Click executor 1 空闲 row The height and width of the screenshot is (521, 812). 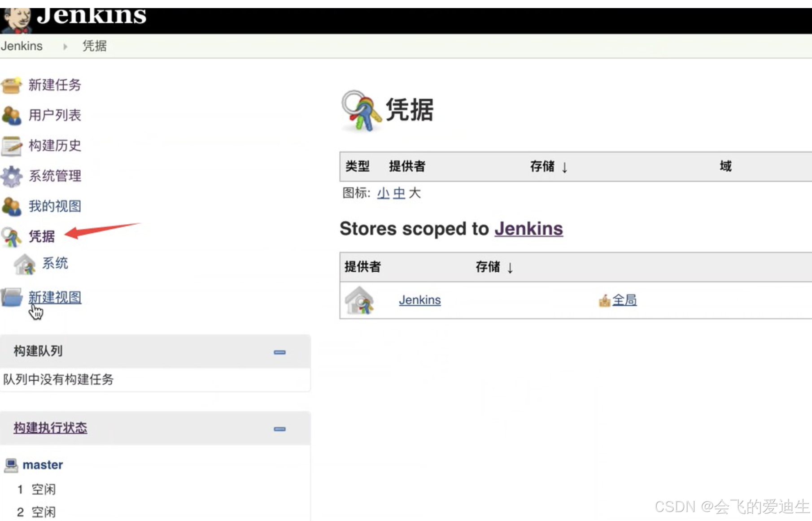click(x=36, y=489)
